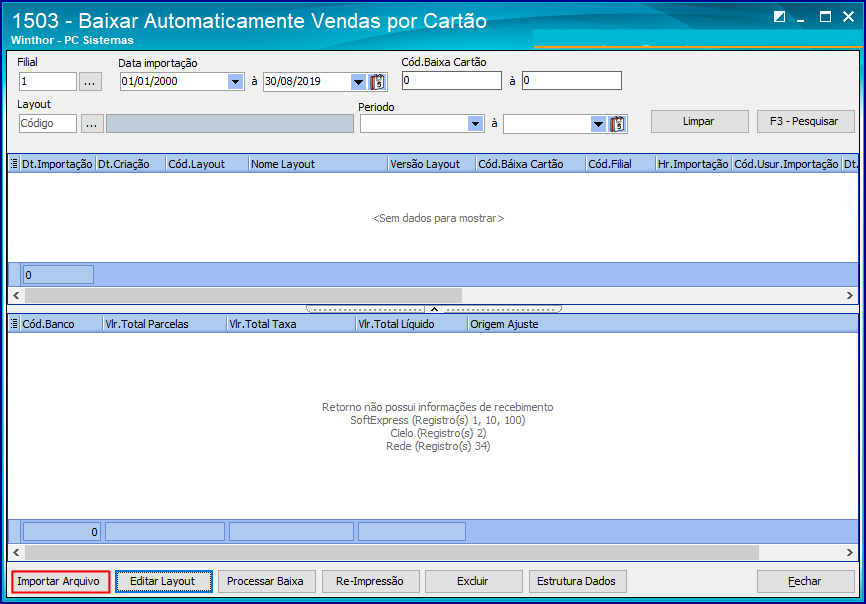The image size is (866, 604).
Task: Click Processar Baixa button
Action: click(266, 581)
